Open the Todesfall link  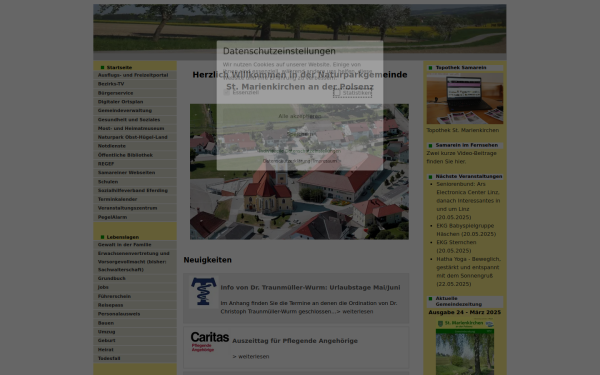[x=135, y=358]
